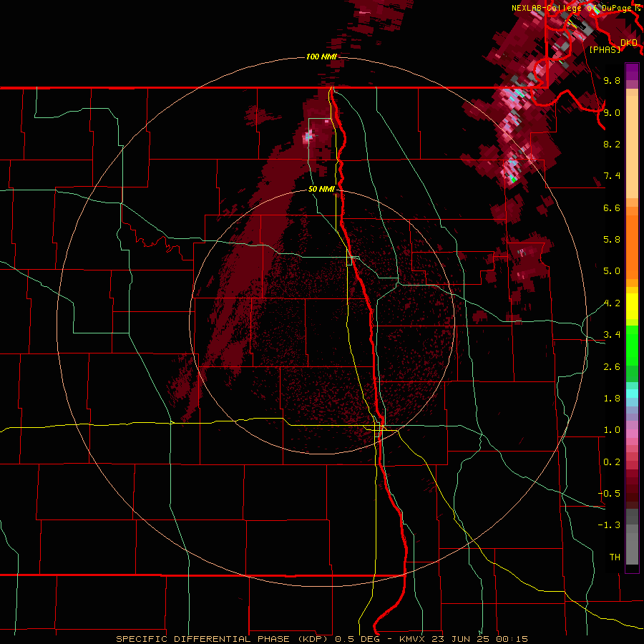Click the '00:15' timestamp in the caption
The width and height of the screenshot is (644, 644).
pyautogui.click(x=512, y=639)
